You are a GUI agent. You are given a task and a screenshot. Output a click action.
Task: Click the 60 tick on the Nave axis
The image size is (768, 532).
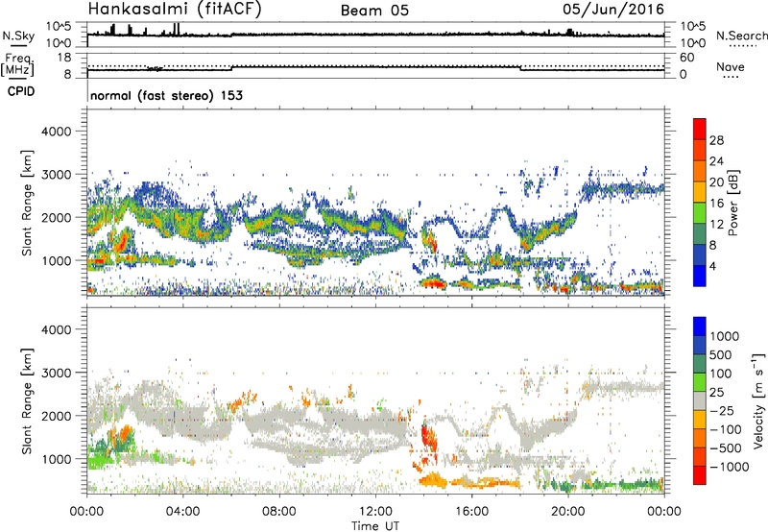click(x=686, y=58)
